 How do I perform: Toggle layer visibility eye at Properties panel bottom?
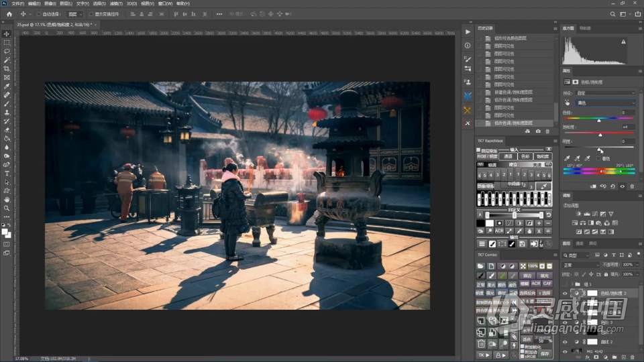tap(623, 186)
